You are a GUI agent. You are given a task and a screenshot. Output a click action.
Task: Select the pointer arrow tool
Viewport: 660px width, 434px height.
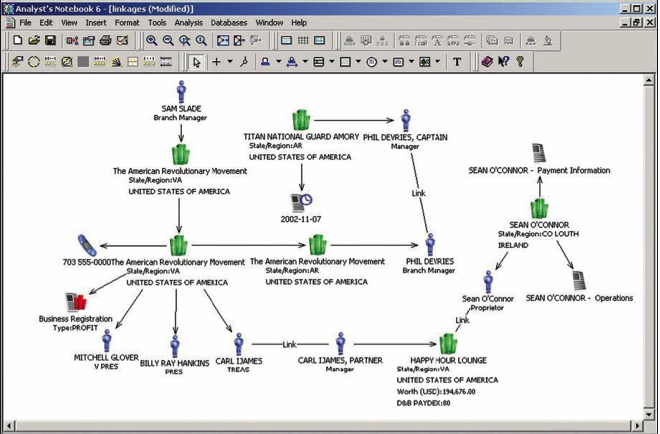click(197, 62)
